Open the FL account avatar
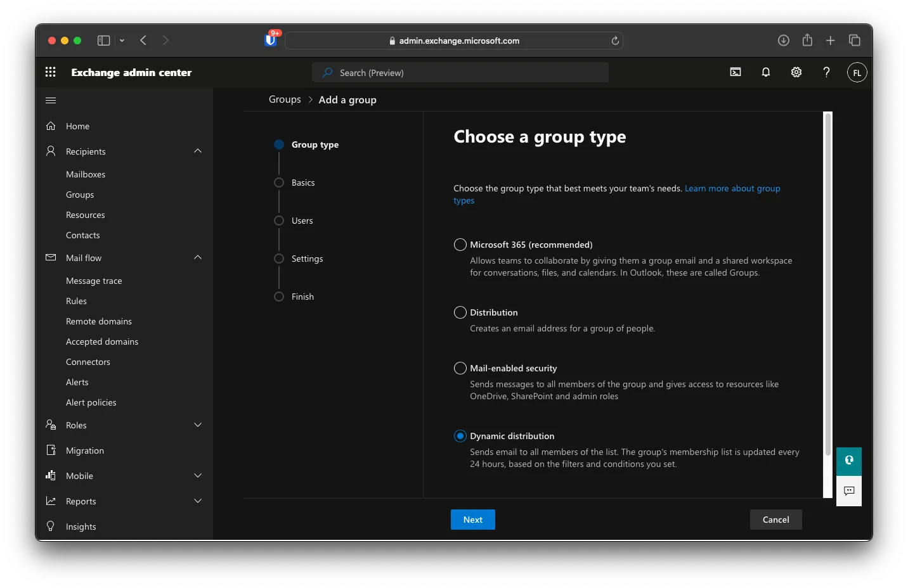The image size is (908, 588). coord(857,72)
